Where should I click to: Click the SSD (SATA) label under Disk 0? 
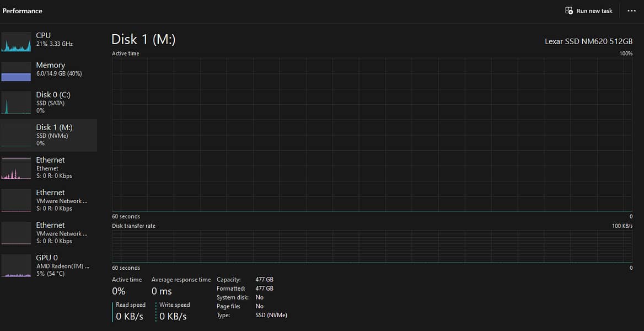click(x=50, y=103)
